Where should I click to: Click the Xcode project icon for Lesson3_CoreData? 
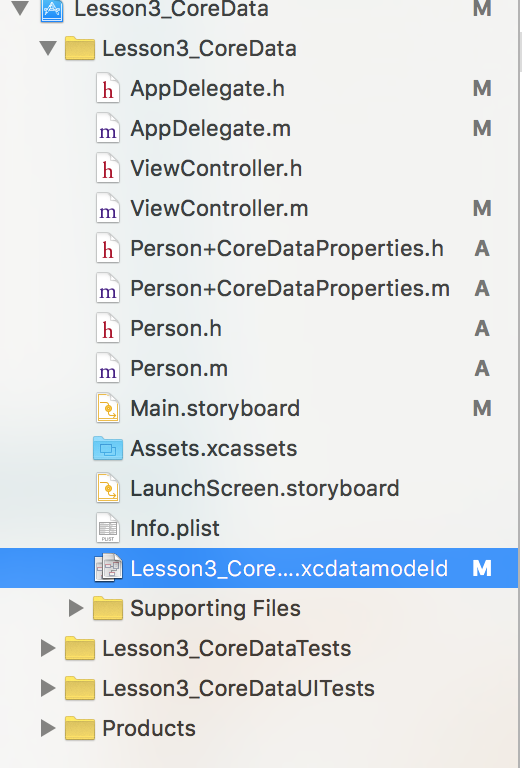click(52, 10)
